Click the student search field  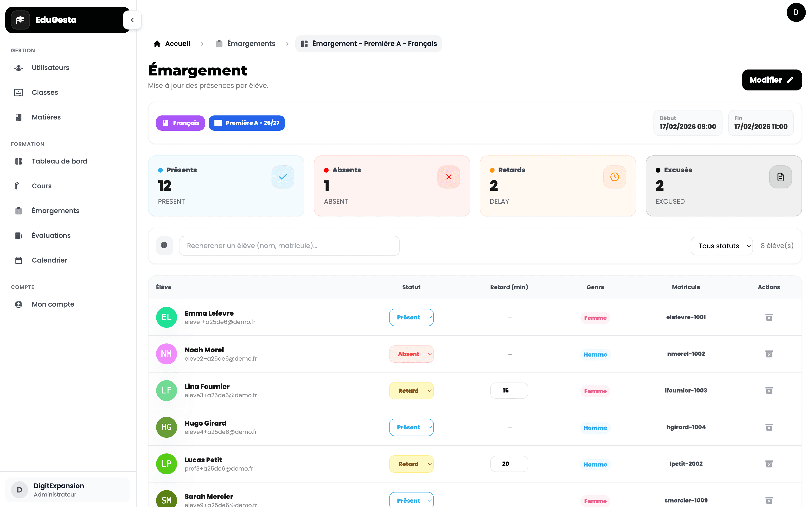289,246
